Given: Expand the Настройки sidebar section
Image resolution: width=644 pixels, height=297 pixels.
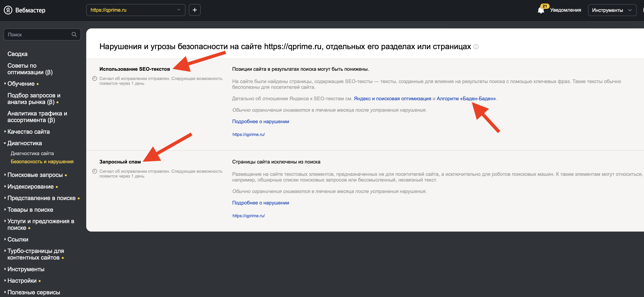Looking at the screenshot, I should click(22, 280).
